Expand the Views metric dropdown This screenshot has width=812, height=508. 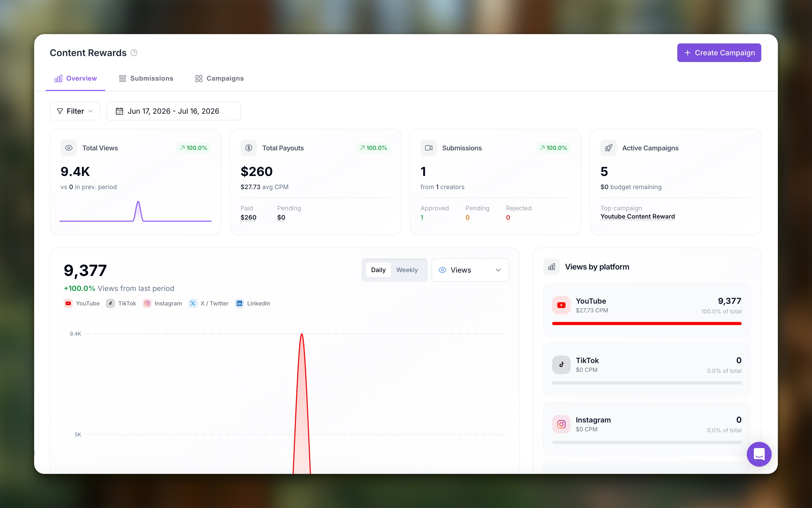[x=470, y=270]
